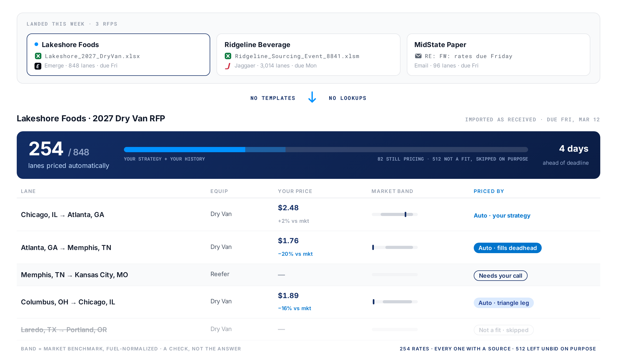This screenshot has height=364, width=617.
Task: Click 'IMPORTED AS RECEIVED · DUE FRI, MAR 12' text
Action: point(532,120)
